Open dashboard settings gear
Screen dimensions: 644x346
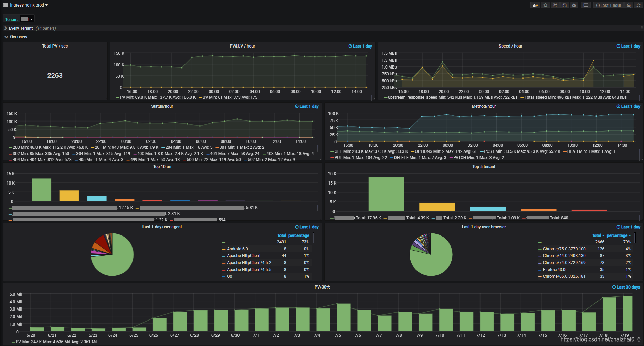click(x=574, y=5)
